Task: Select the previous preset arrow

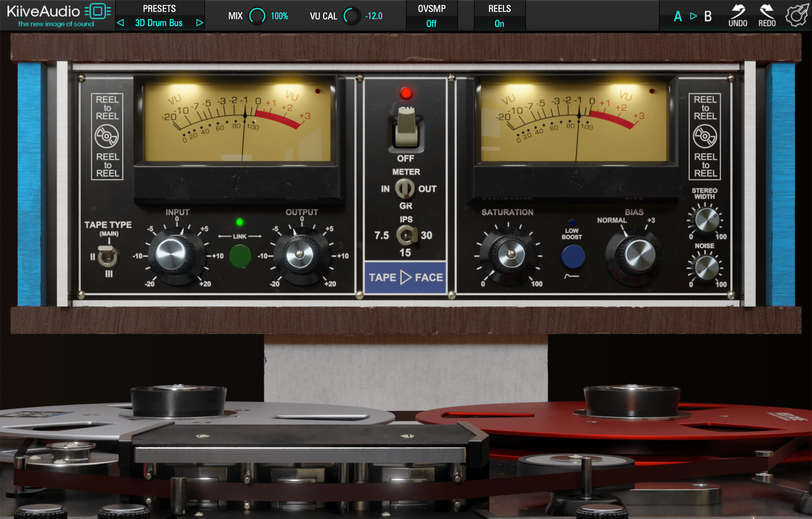Action: pos(120,23)
